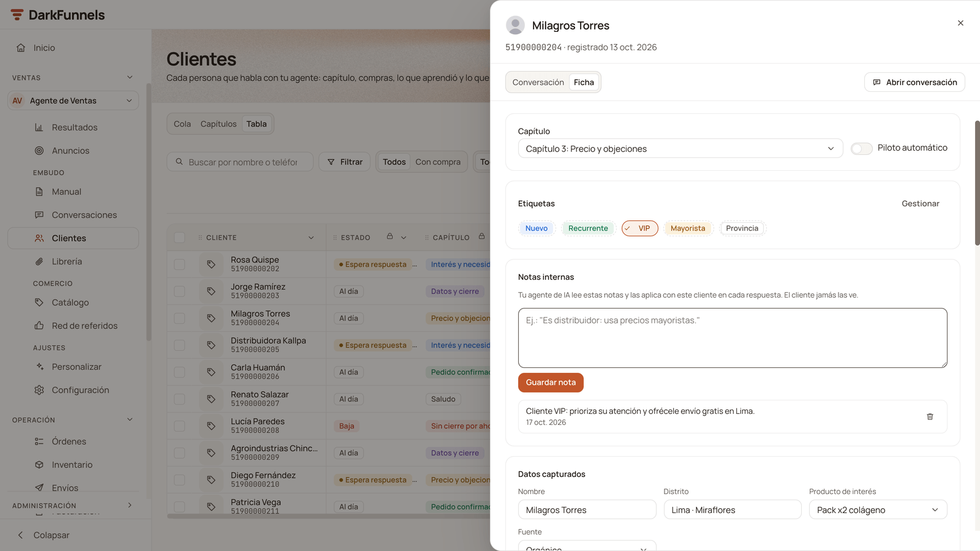980x551 pixels.
Task: Click the Configuración gear icon
Action: (39, 390)
